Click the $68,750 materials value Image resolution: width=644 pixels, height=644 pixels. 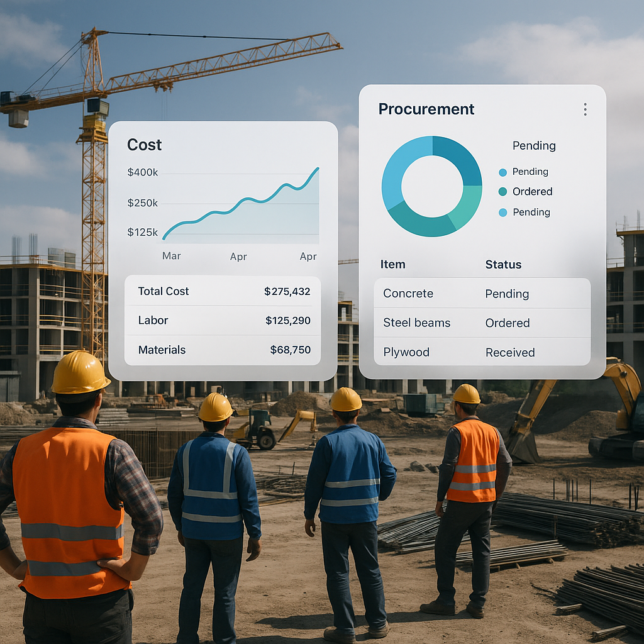[291, 350]
